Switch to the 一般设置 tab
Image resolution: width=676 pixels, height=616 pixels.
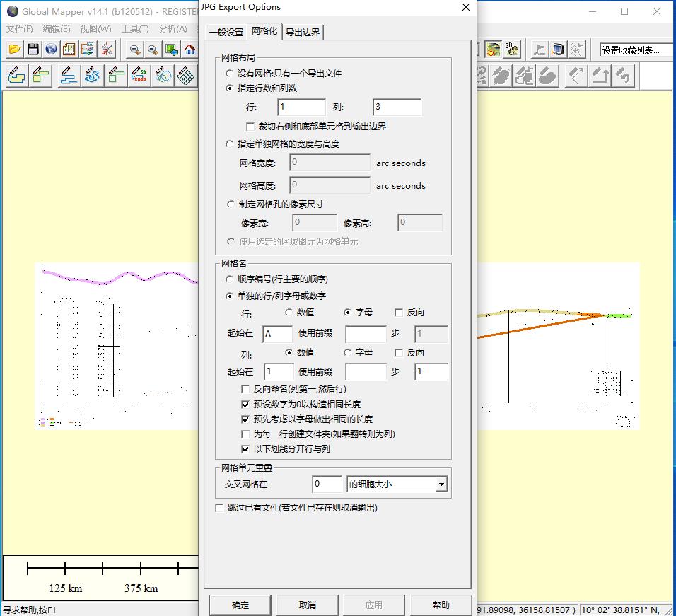coord(226,32)
